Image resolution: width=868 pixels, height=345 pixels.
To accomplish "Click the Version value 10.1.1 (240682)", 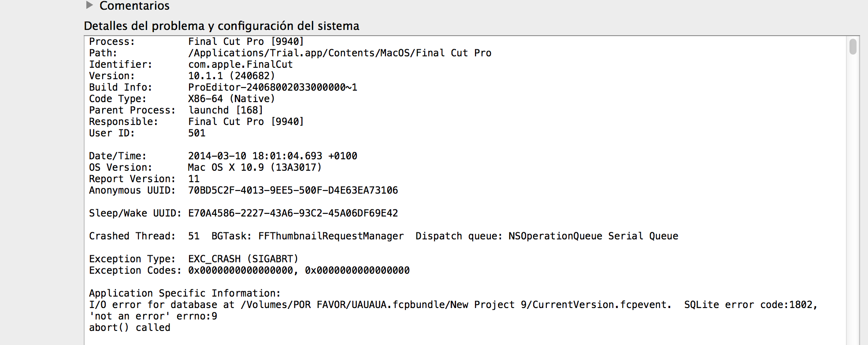I will tap(231, 76).
